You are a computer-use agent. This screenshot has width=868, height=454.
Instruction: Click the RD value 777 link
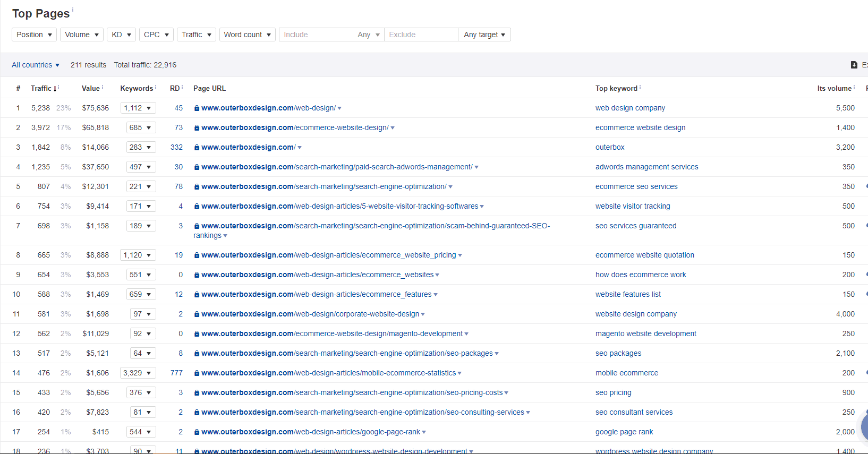point(176,373)
